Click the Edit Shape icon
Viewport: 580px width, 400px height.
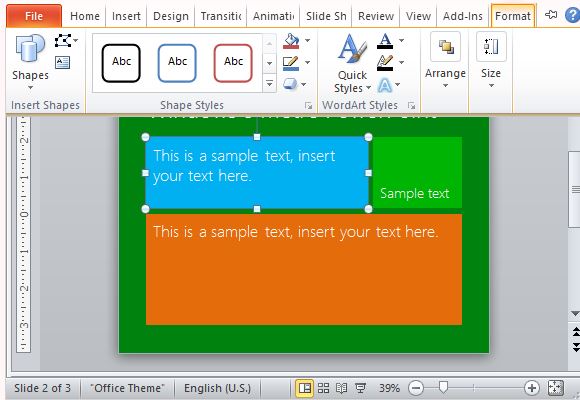pyautogui.click(x=63, y=40)
